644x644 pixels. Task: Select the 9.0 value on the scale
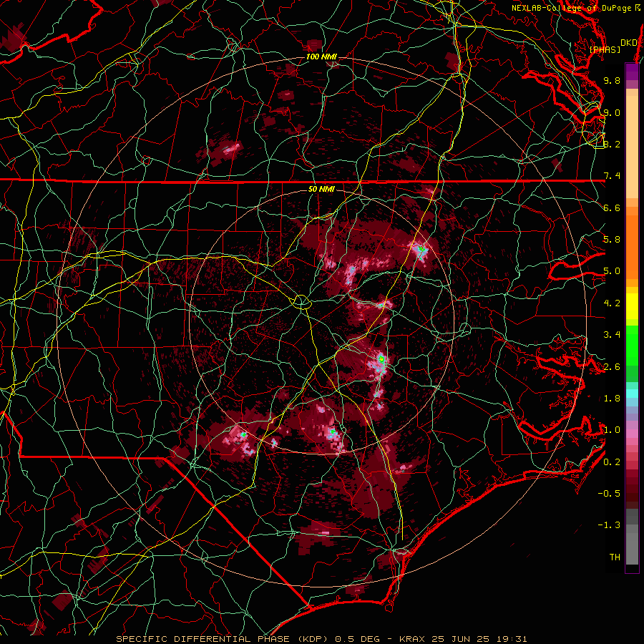click(x=612, y=112)
